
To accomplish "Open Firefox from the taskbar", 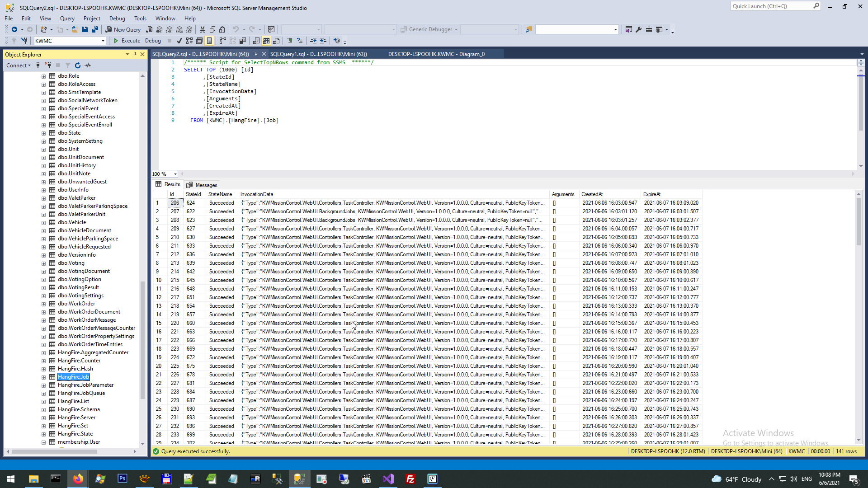I will pos(78,479).
